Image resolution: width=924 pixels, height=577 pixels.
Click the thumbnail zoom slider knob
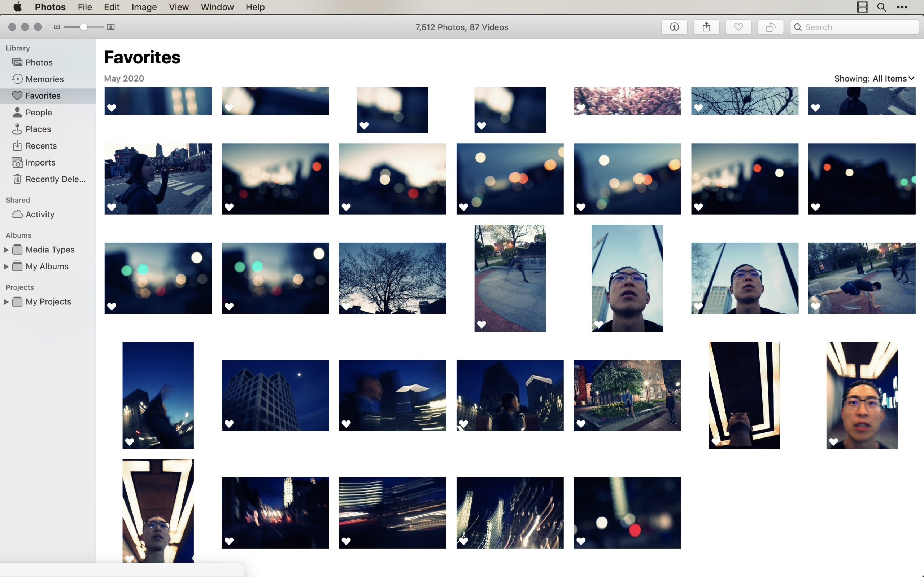click(83, 27)
